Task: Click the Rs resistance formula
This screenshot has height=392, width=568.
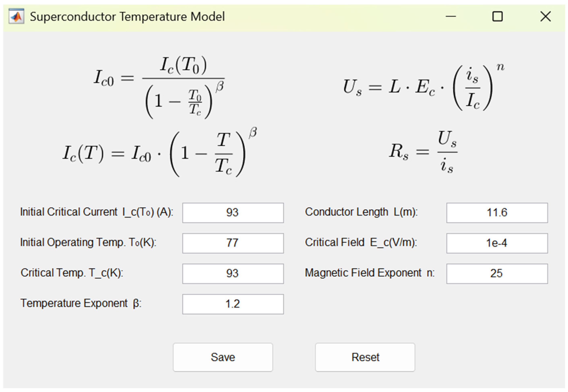Action: pyautogui.click(x=423, y=152)
